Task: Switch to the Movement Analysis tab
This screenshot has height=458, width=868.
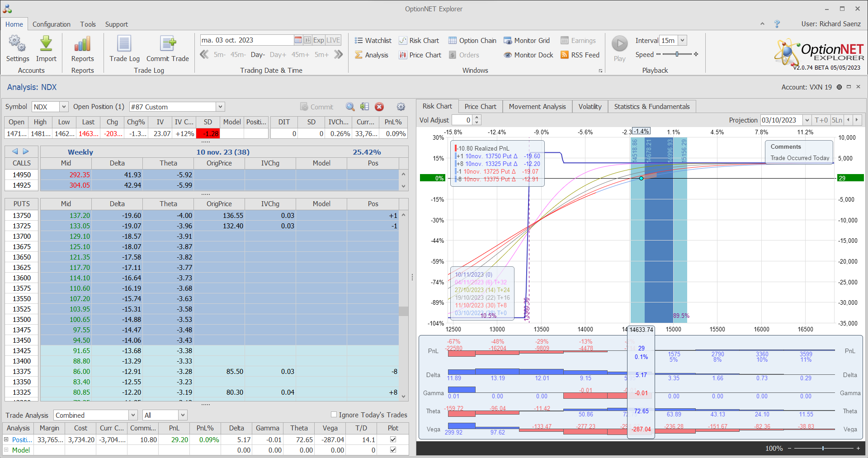Action: click(537, 107)
